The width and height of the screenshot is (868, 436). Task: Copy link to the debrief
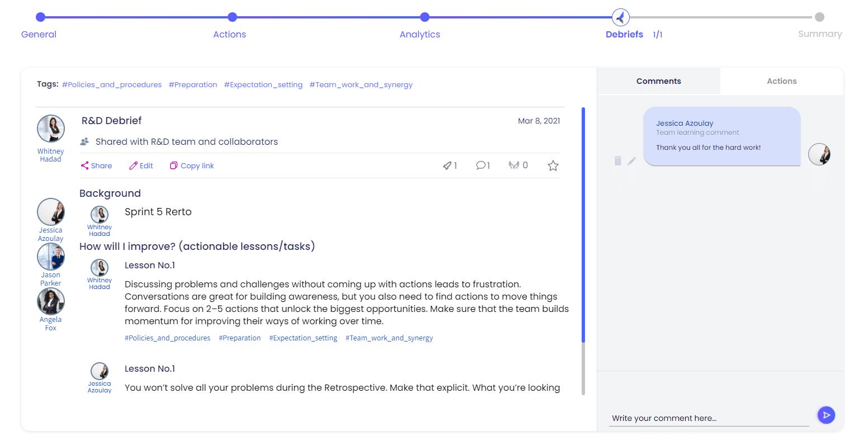point(192,165)
